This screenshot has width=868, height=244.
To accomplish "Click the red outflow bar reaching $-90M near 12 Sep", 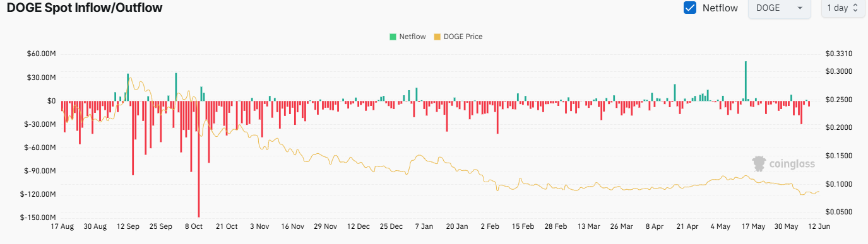I will tap(133, 138).
